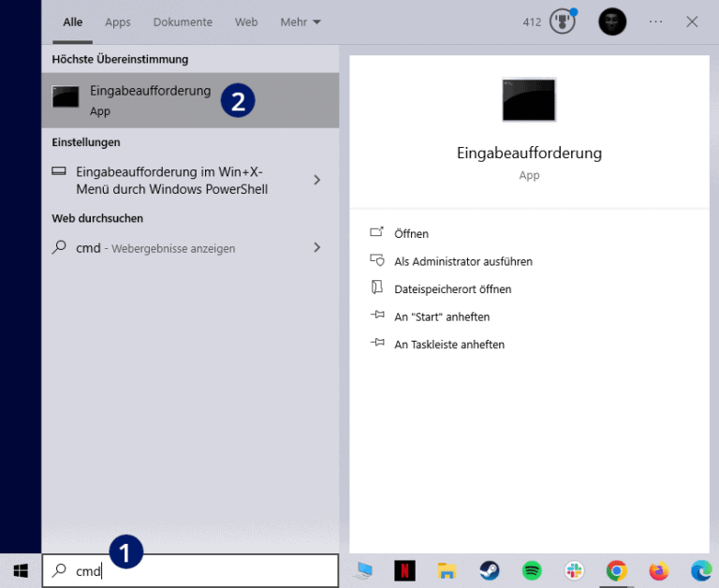The height and width of the screenshot is (588, 719).
Task: Open the rewards trophy icon
Action: click(562, 22)
